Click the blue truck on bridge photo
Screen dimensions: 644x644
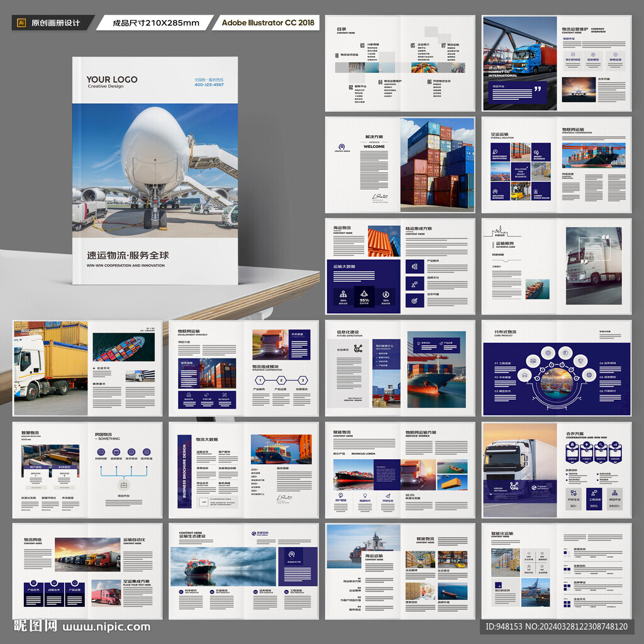(x=519, y=64)
